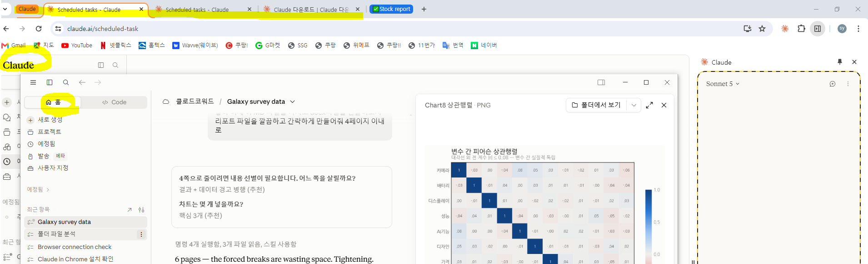
Task: Go forward using desktop window forward arrow
Action: point(98,82)
